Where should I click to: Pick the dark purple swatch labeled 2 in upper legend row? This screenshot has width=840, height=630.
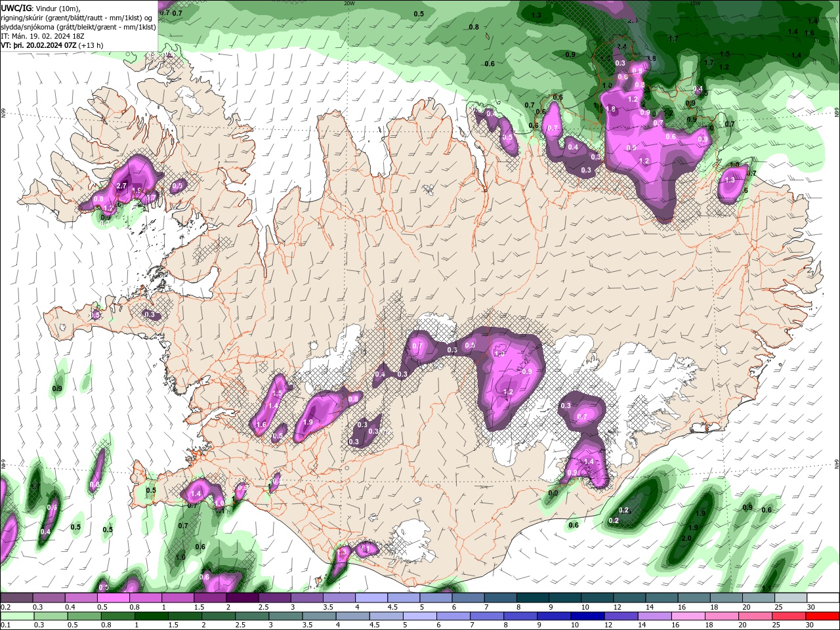242,598
